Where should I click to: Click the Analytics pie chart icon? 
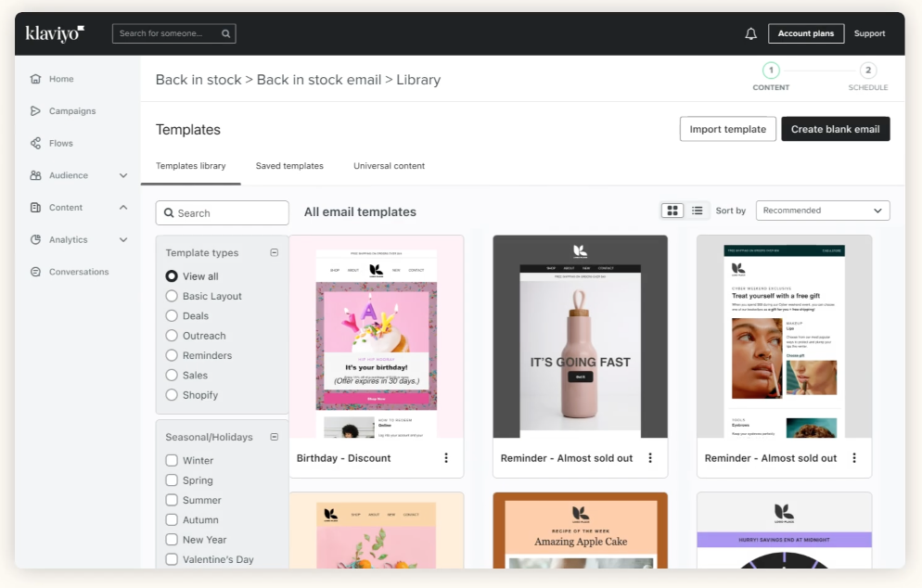[36, 239]
